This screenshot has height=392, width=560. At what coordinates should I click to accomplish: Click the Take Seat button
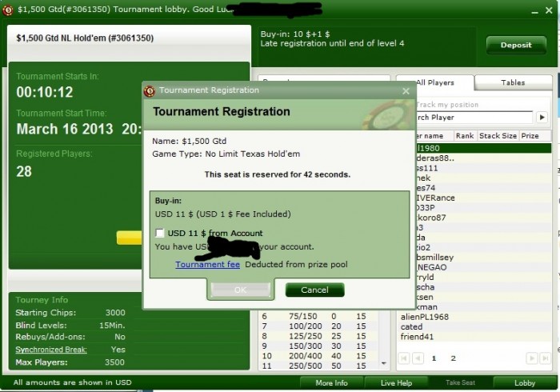460,382
